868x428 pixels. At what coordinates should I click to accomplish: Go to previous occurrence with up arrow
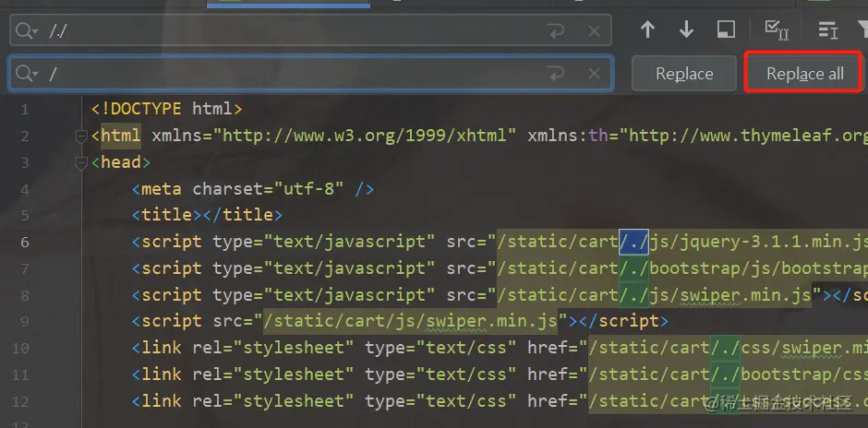tap(647, 30)
